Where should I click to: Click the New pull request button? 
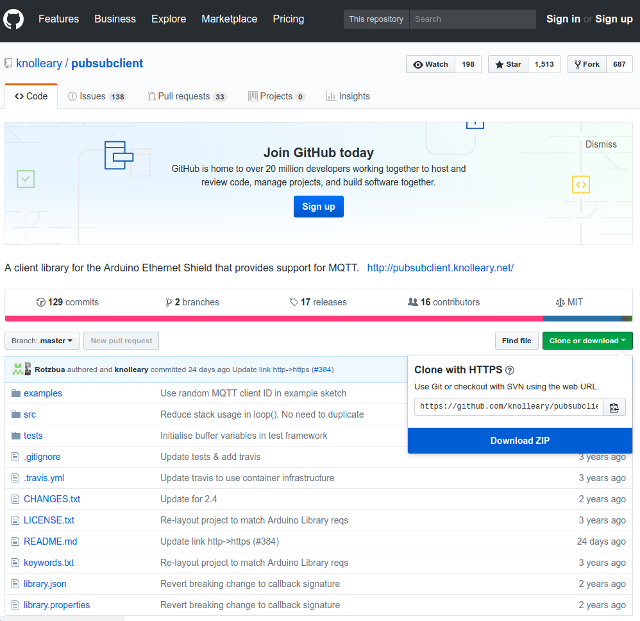tap(121, 341)
